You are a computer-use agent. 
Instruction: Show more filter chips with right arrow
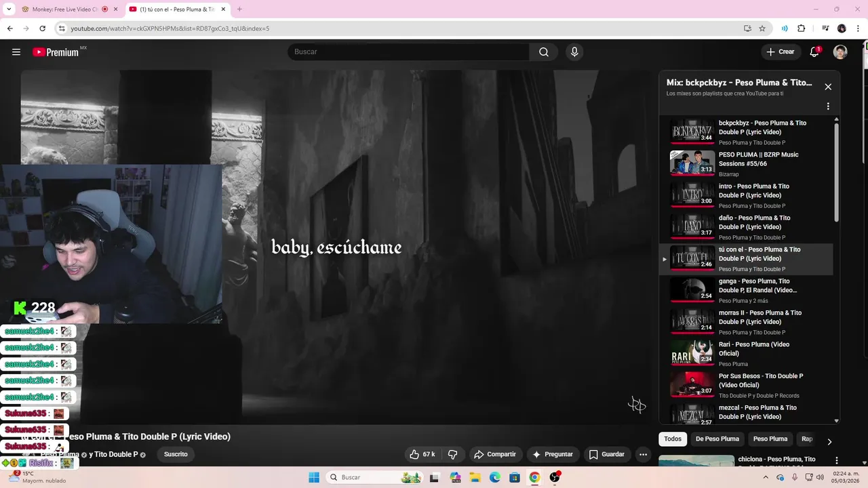coord(829,441)
